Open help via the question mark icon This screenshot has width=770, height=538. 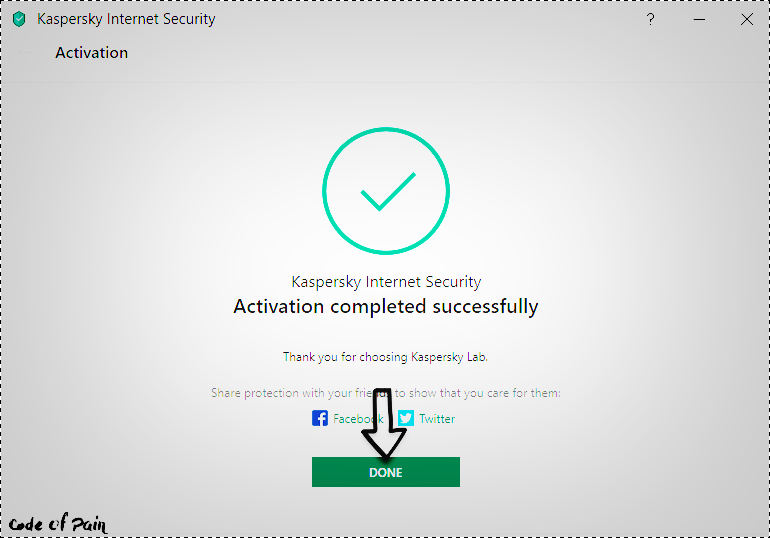651,19
